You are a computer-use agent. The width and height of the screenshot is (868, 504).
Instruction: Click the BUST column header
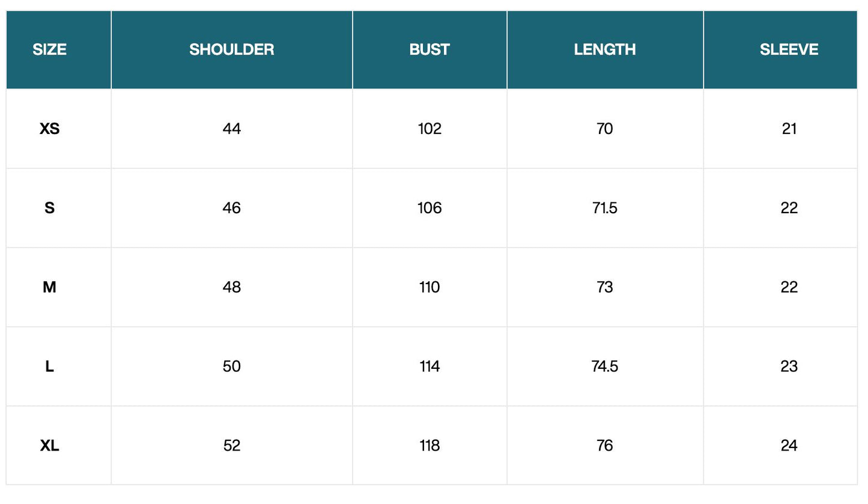[x=429, y=49]
